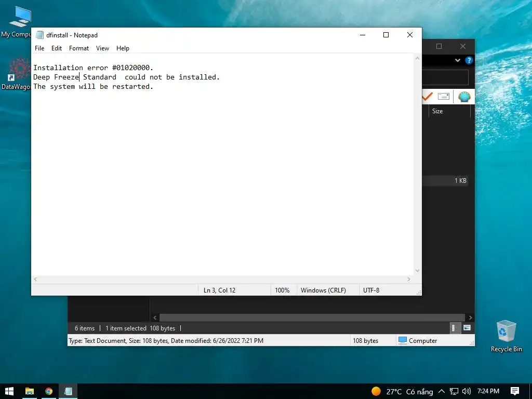Select the Recycle Bin desktop icon

click(x=506, y=336)
